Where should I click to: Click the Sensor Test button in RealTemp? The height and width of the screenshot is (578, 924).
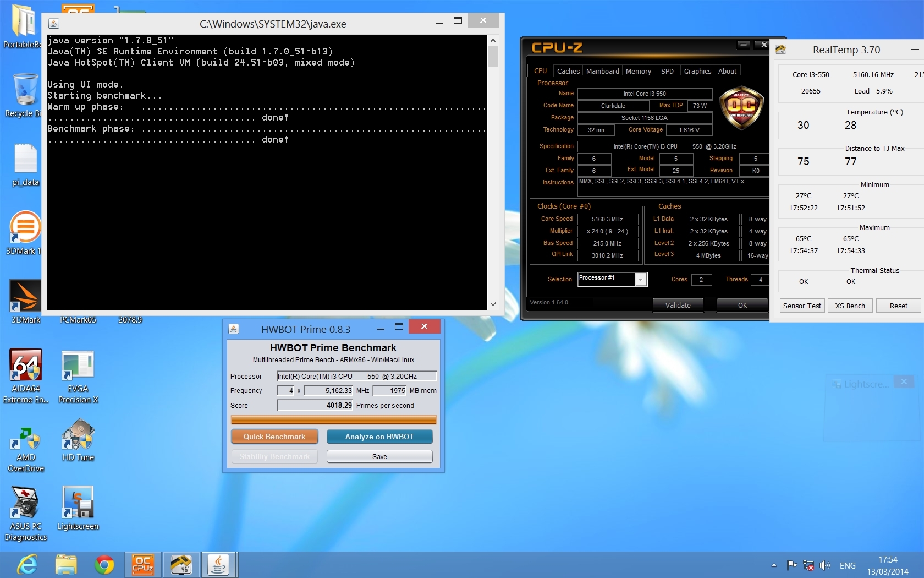point(802,306)
